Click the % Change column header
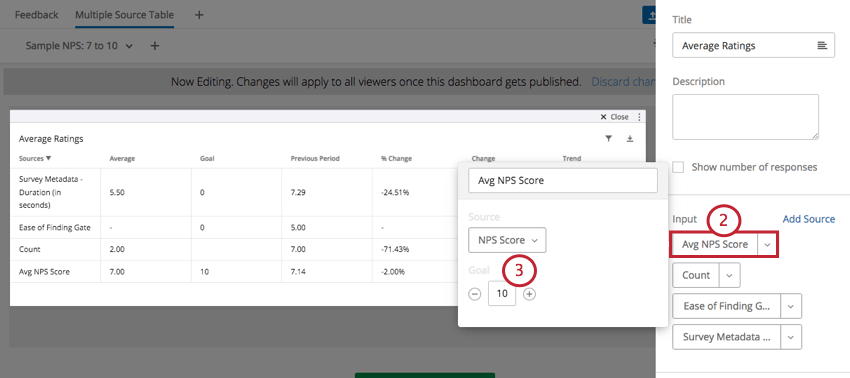The image size is (850, 378). (x=396, y=159)
